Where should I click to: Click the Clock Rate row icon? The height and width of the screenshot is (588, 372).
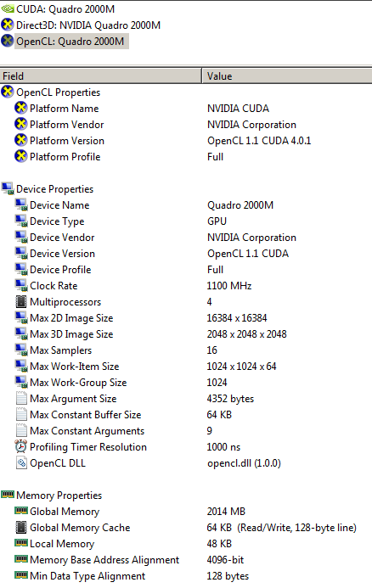pyautogui.click(x=21, y=285)
